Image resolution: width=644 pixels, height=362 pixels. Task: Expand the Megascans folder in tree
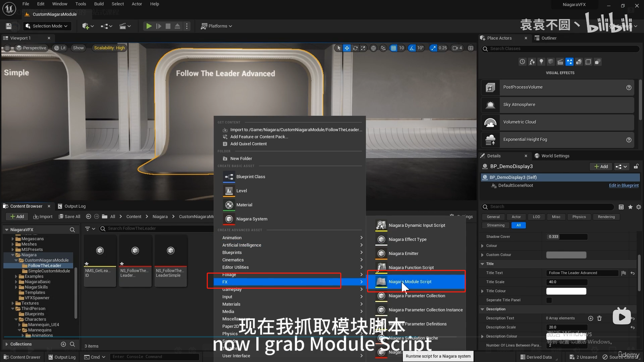[x=13, y=239]
